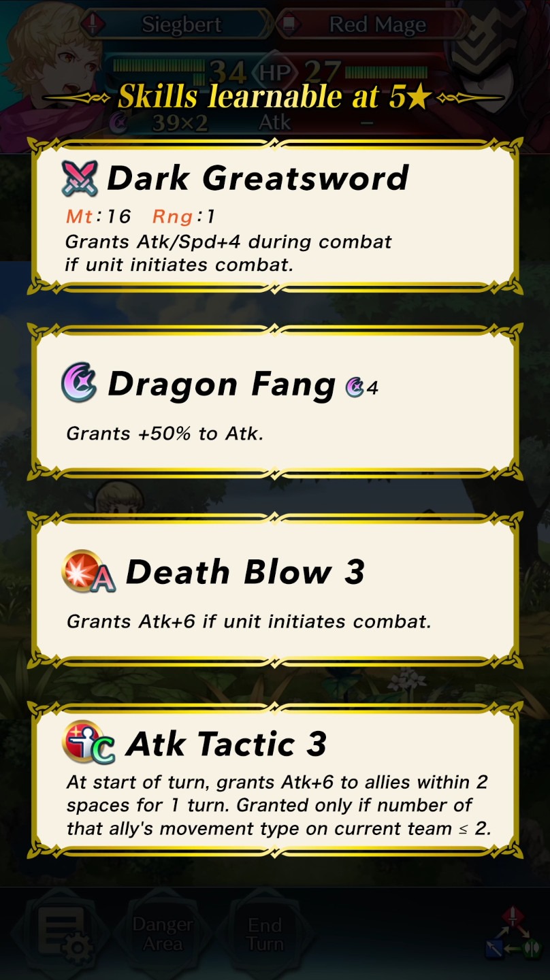Viewport: 550px width, 980px height.
Task: Tap the Death Blow 3 A-skill icon
Action: (x=88, y=571)
